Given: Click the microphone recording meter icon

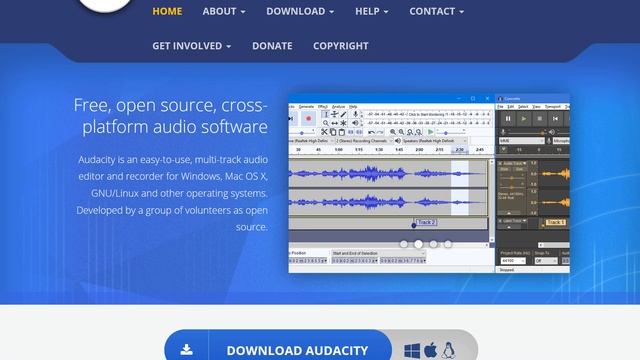Looking at the screenshot, I should 356,114.
